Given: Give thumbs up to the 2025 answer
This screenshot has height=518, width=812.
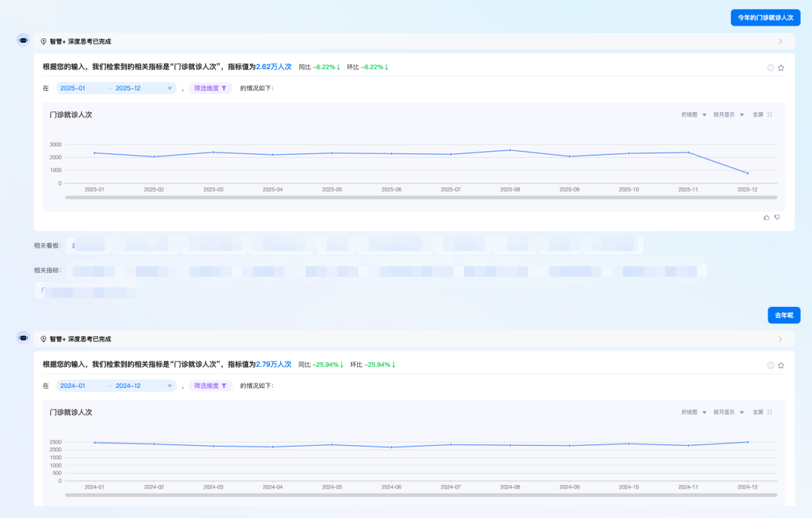Looking at the screenshot, I should tap(767, 217).
